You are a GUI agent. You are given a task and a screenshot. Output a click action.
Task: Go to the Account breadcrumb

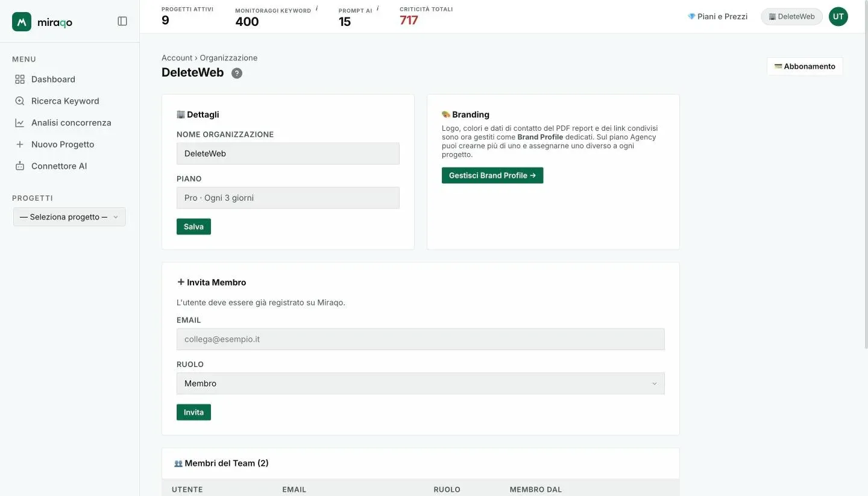[177, 58]
